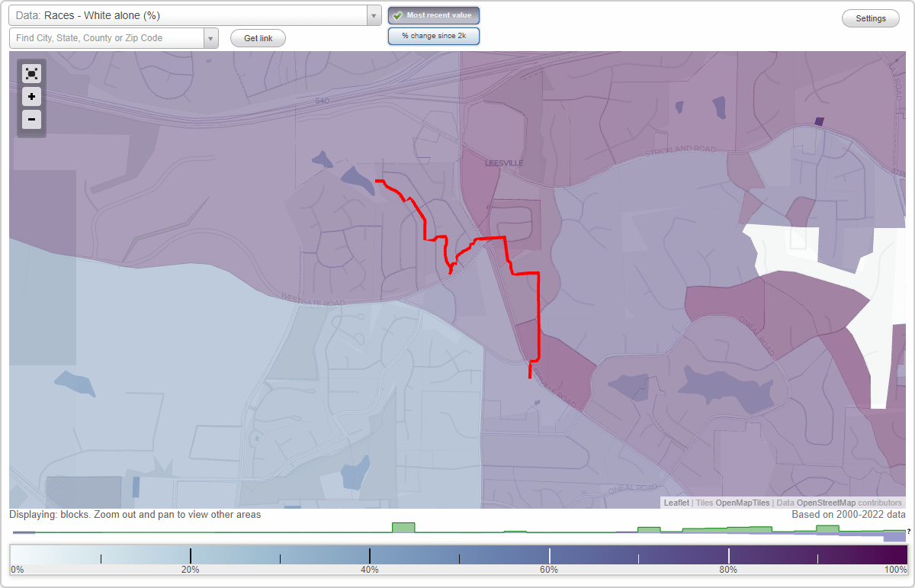The height and width of the screenshot is (588, 915).
Task: Open the Leaflet attribution link
Action: tap(676, 503)
